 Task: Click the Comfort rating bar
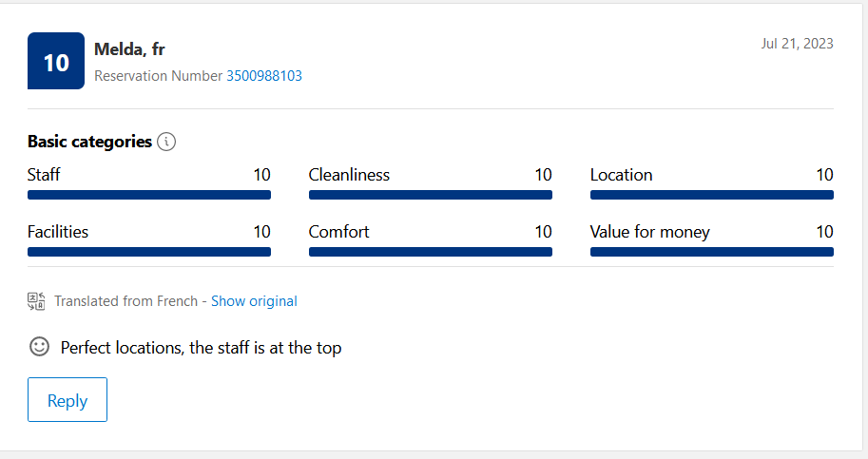tap(431, 252)
